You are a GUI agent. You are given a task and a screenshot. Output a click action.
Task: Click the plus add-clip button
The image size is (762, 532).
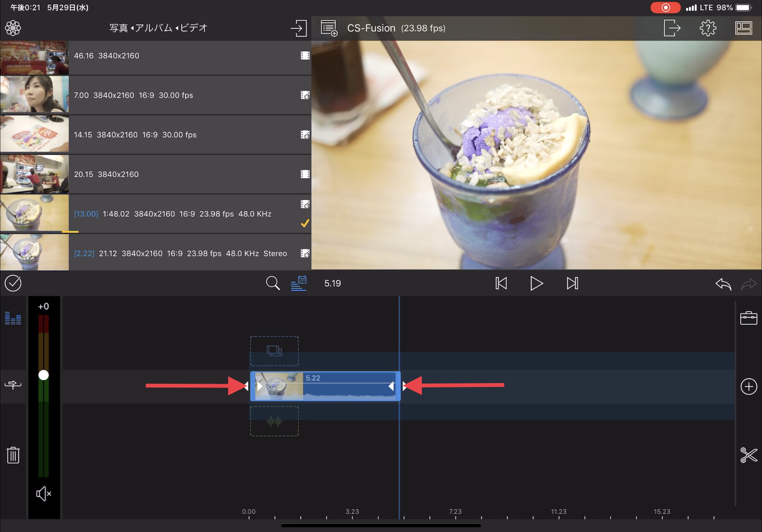point(748,386)
